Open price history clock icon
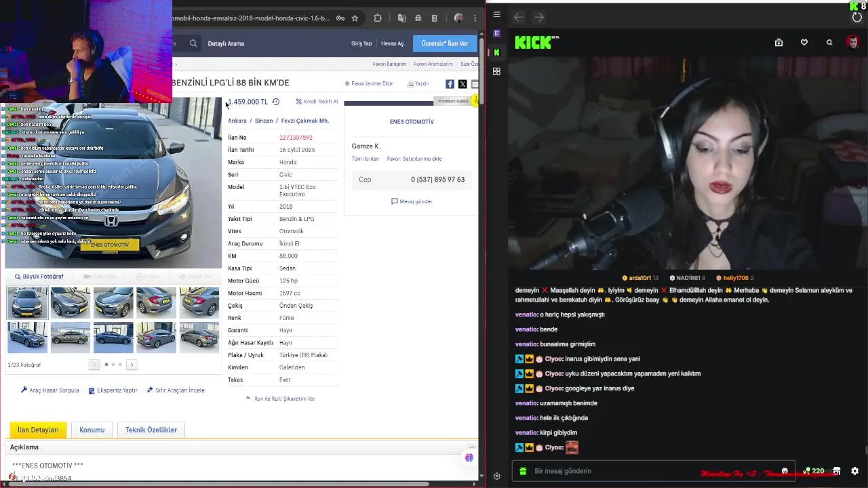868x488 pixels. pyautogui.click(x=276, y=102)
